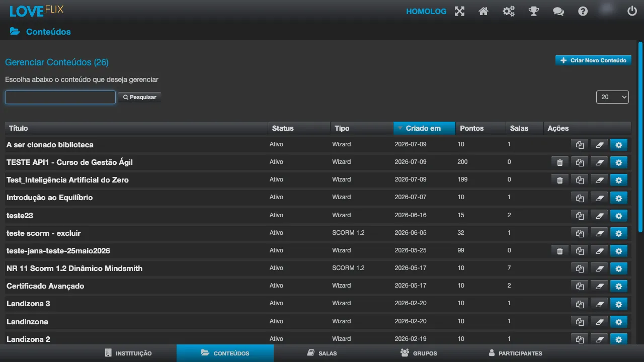
Task: Open the chat bubbles icon
Action: point(558,11)
